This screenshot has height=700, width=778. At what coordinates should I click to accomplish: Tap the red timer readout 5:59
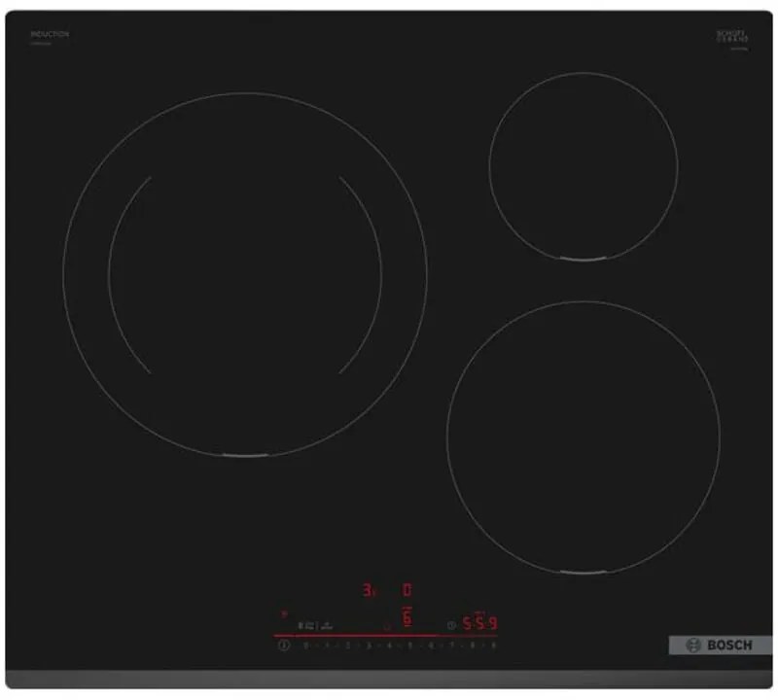click(479, 624)
